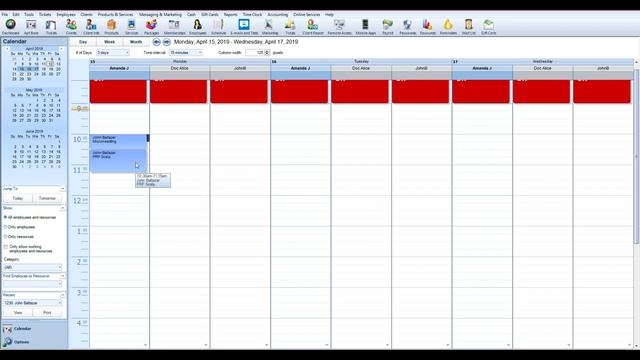This screenshot has width=640, height=360.
Task: Open the Reports menu
Action: [x=230, y=14]
